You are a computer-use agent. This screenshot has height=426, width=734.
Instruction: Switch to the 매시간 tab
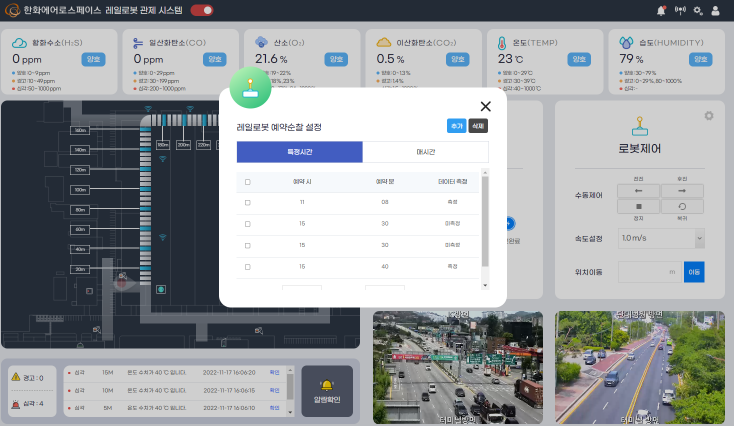tap(425, 152)
